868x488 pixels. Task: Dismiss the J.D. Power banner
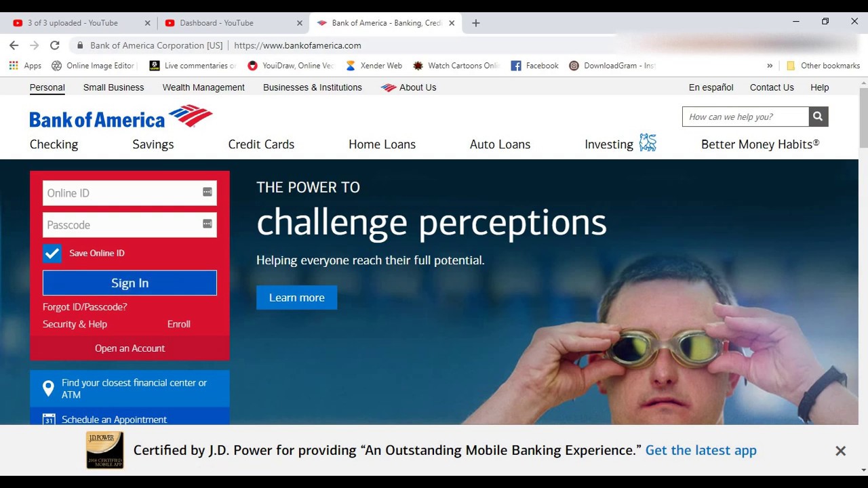click(x=840, y=451)
